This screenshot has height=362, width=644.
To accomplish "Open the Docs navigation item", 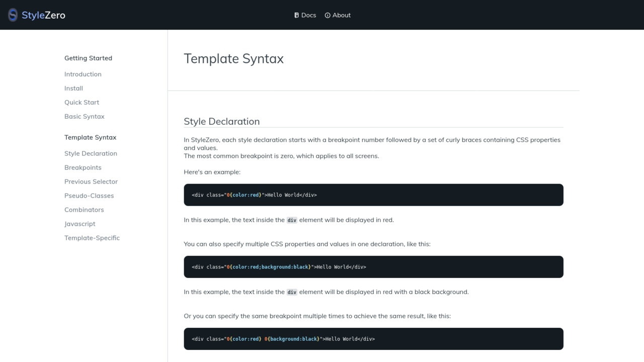I will click(305, 15).
